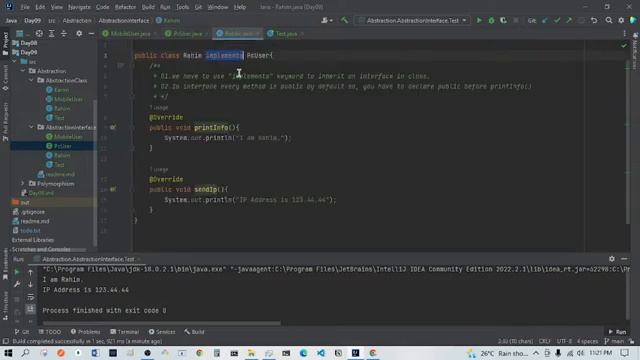Open the TODO tool window
The width and height of the screenshot is (640, 360).
click(50, 332)
